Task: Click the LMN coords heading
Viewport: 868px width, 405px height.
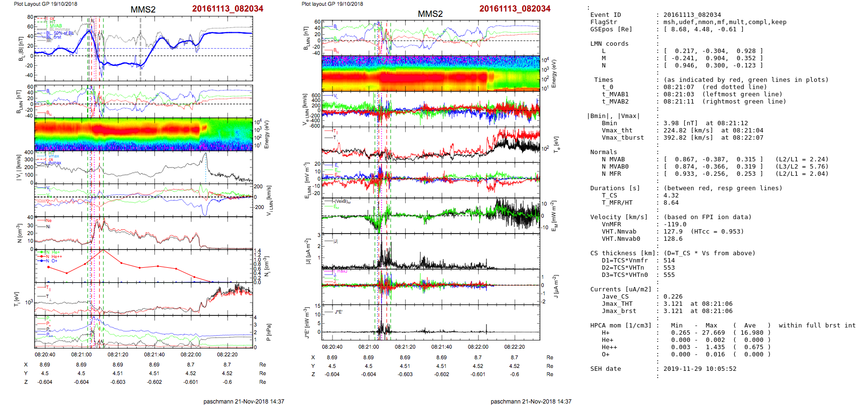Action: pyautogui.click(x=609, y=44)
